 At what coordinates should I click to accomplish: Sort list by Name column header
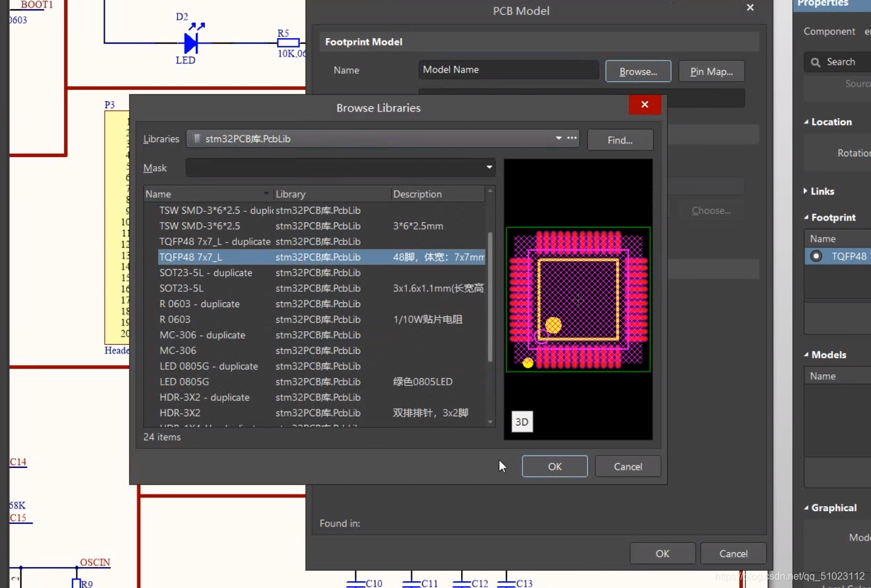(207, 194)
